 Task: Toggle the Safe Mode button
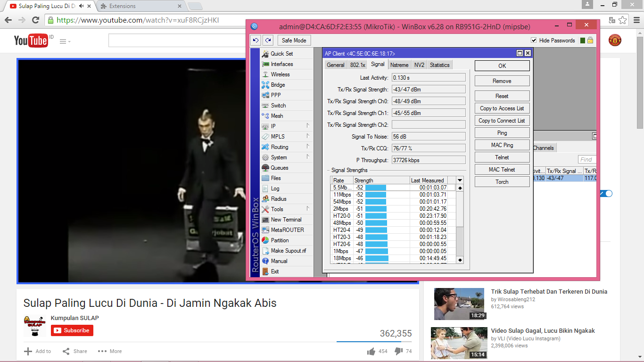tap(294, 41)
